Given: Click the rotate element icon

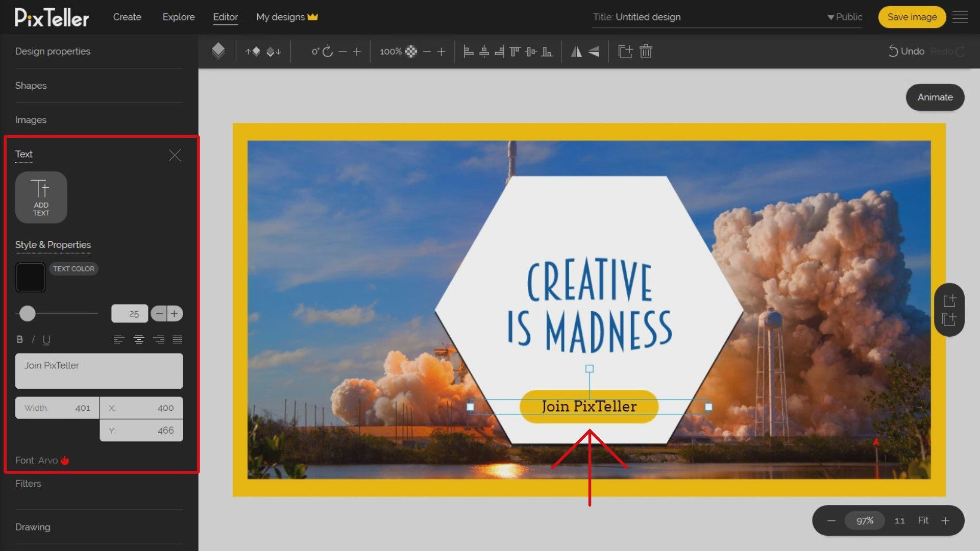Looking at the screenshot, I should pyautogui.click(x=328, y=51).
